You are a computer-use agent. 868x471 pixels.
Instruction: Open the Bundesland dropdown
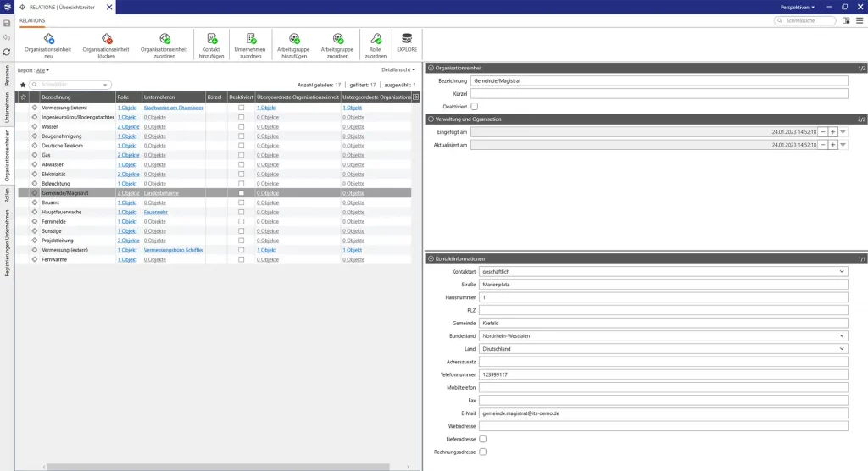[x=842, y=335]
